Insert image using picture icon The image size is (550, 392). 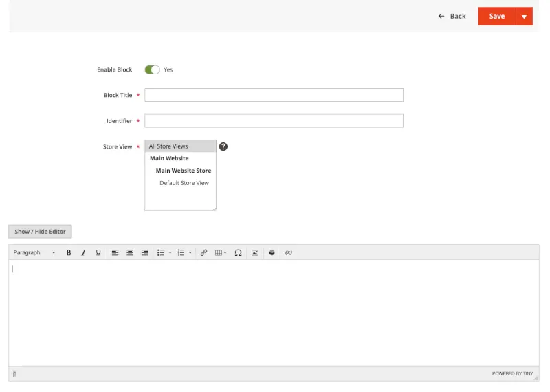pos(255,252)
